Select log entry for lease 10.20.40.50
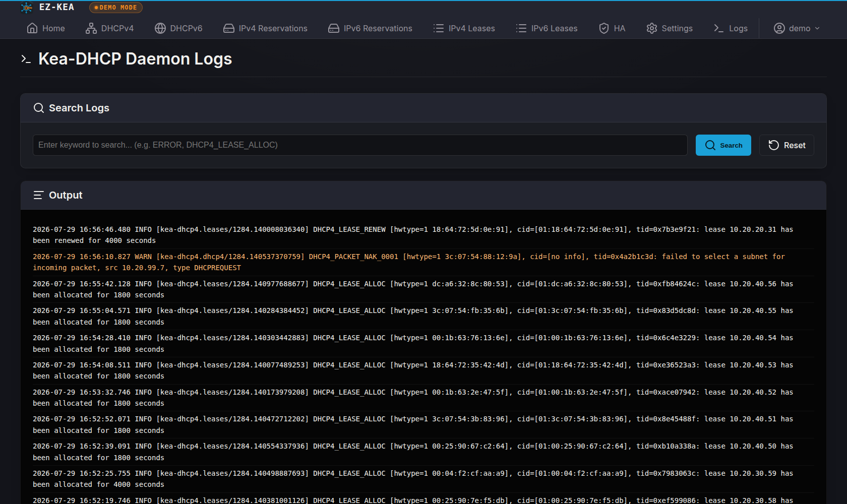 [x=423, y=452]
